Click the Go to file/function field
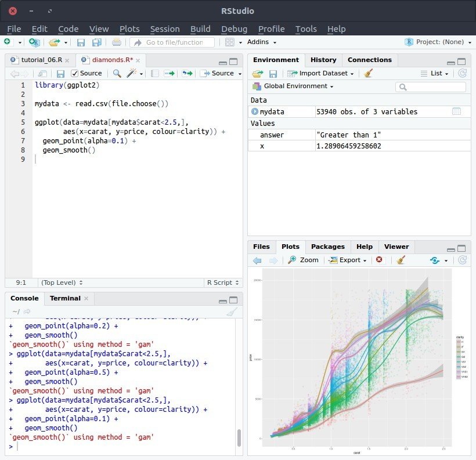Image resolution: width=476 pixels, height=460 pixels. 172,42
